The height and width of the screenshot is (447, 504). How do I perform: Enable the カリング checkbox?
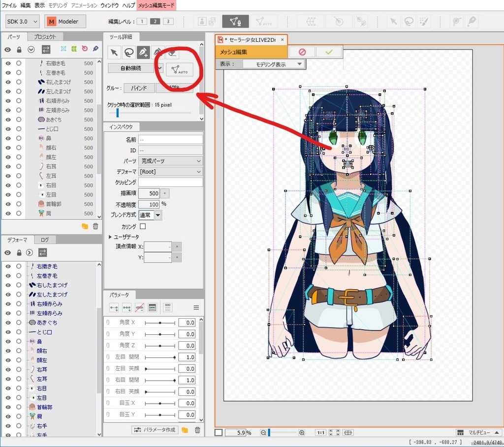coord(143,226)
